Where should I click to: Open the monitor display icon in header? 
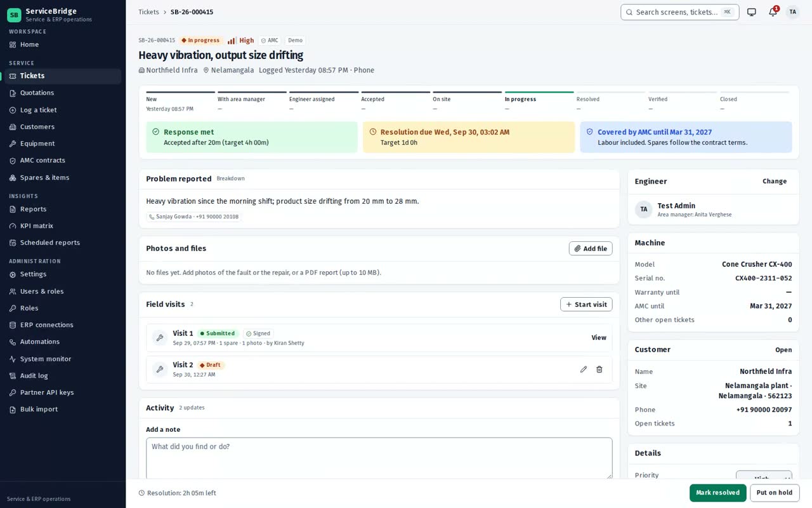752,12
